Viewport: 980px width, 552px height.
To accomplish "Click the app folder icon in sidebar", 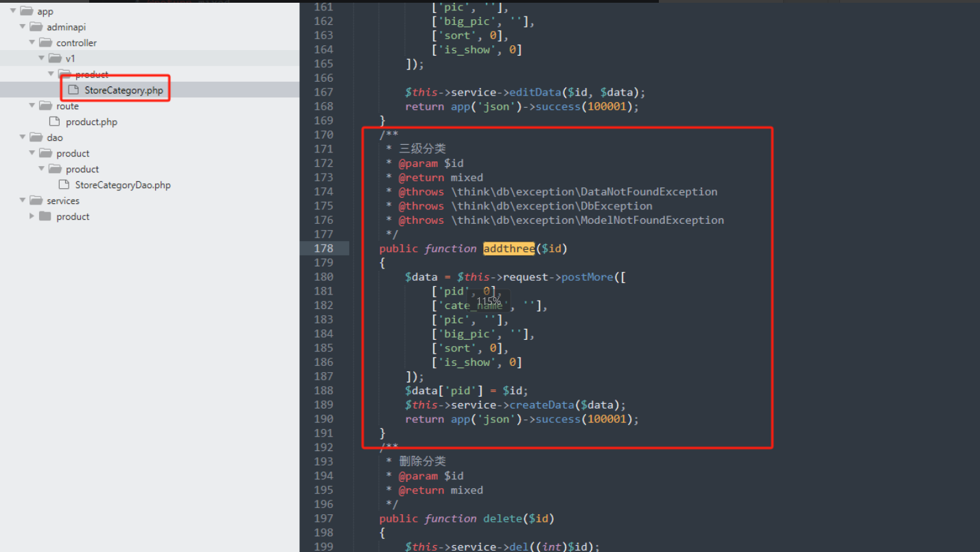I will coord(27,11).
